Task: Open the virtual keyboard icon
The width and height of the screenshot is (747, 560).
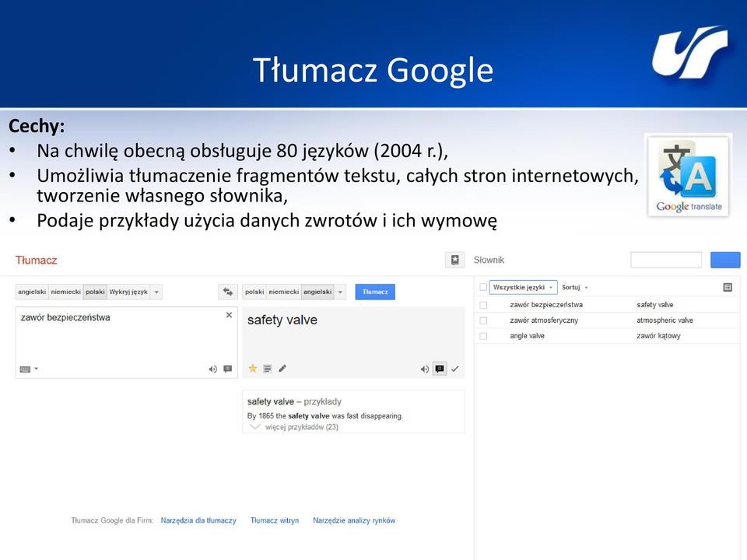Action: [x=25, y=369]
